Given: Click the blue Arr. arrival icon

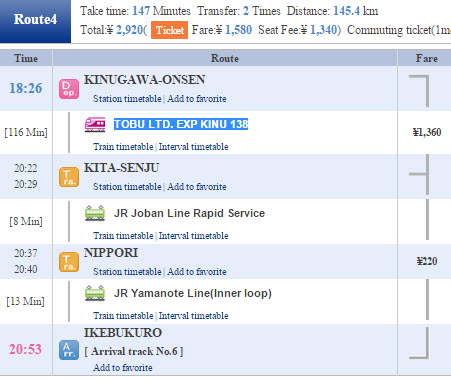Looking at the screenshot, I should pos(69,350).
